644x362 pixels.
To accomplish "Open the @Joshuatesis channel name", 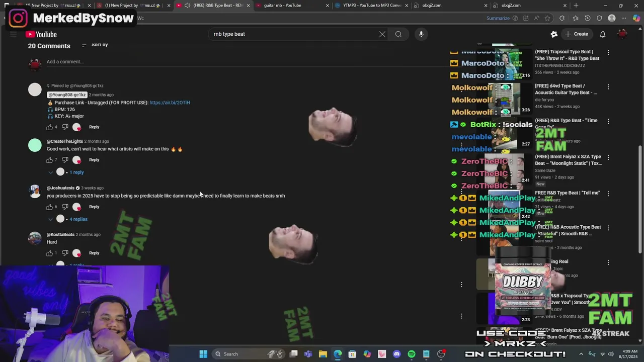I will [60, 188].
